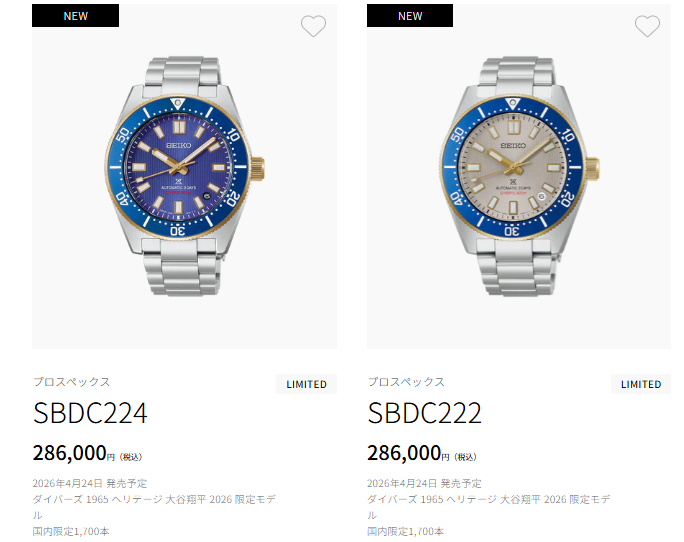Open the beige-dial SBDC222 watch image
Image resolution: width=684 pixels, height=542 pixels.
click(519, 176)
